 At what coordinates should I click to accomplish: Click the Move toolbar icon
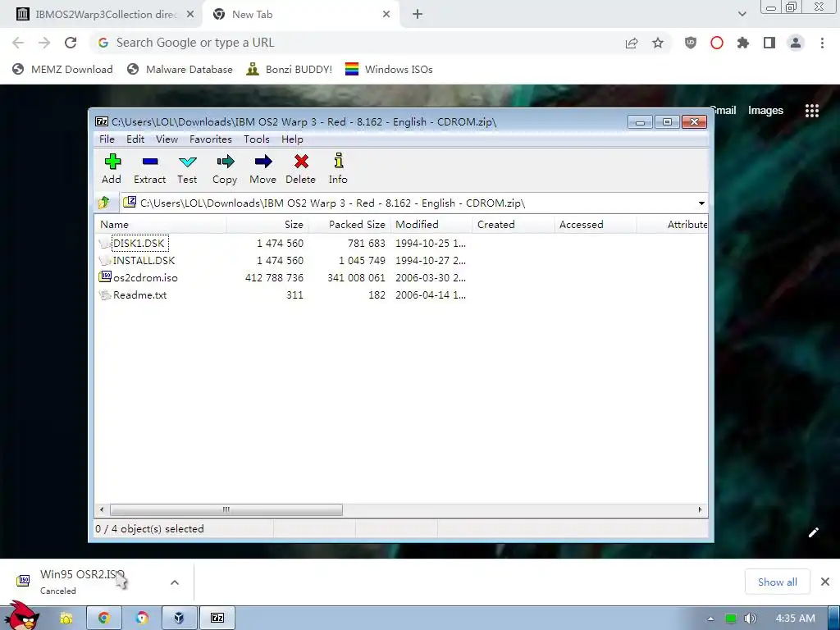[263, 162]
